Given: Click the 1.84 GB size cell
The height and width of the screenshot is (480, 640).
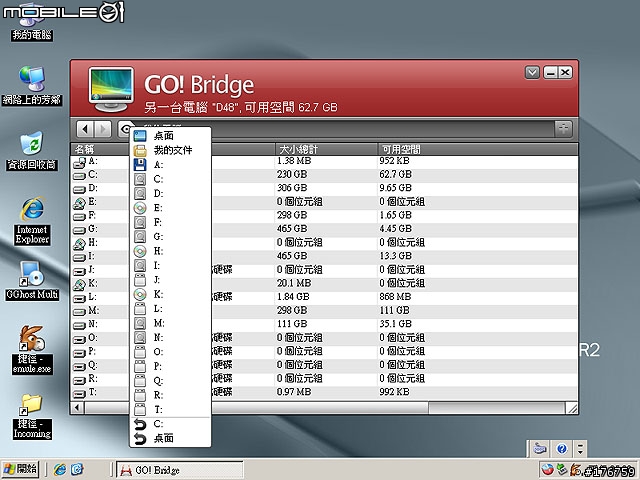Looking at the screenshot, I should click(293, 297).
